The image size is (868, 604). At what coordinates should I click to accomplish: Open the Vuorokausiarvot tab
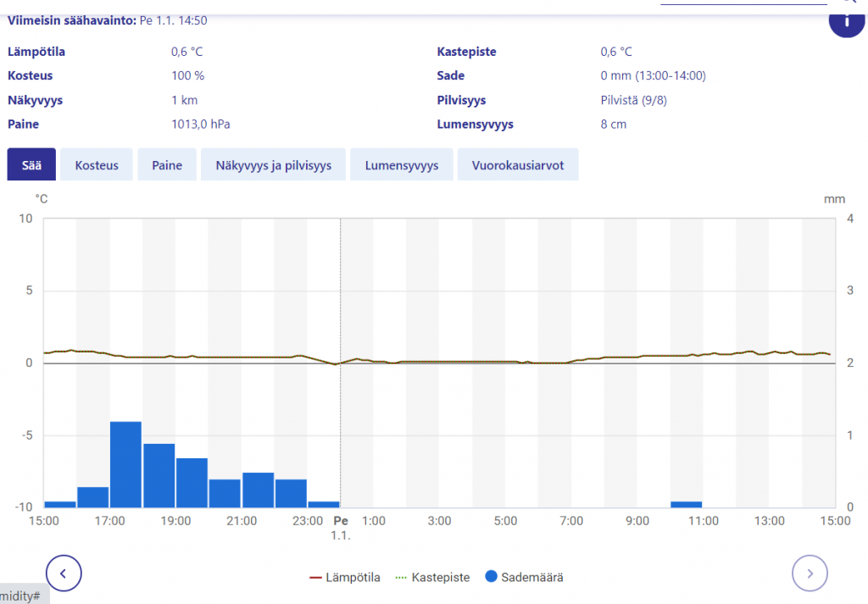click(x=518, y=165)
